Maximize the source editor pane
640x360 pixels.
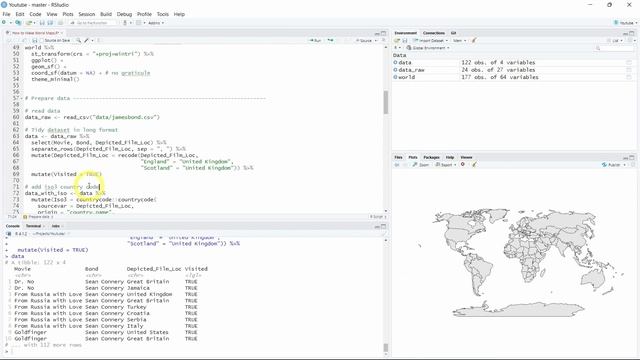(x=383, y=33)
